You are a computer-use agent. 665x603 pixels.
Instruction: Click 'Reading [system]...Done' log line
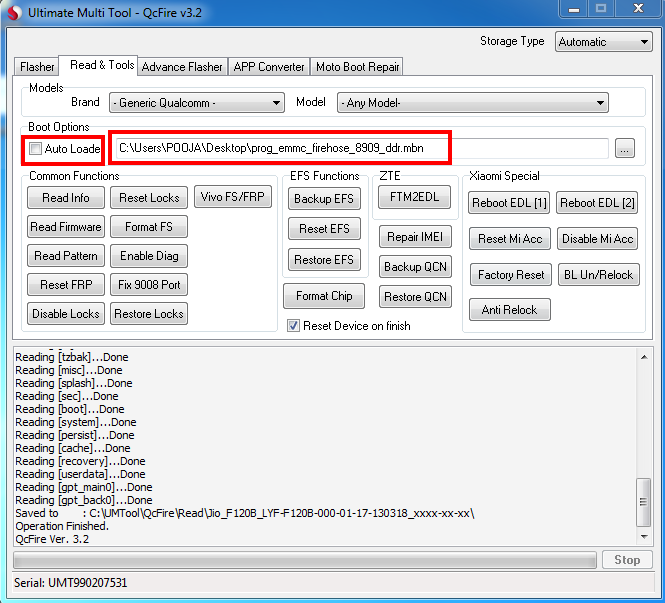[x=75, y=422]
